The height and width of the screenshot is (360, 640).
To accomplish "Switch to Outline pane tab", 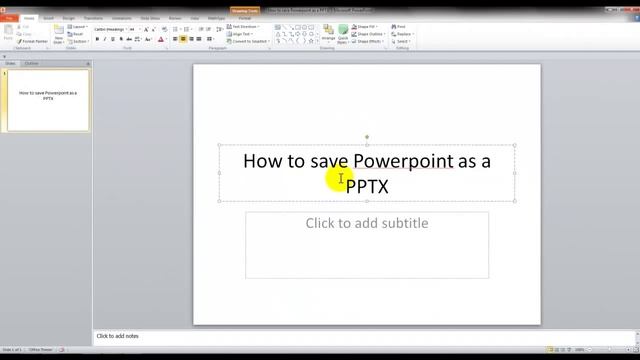I will coord(31,64).
